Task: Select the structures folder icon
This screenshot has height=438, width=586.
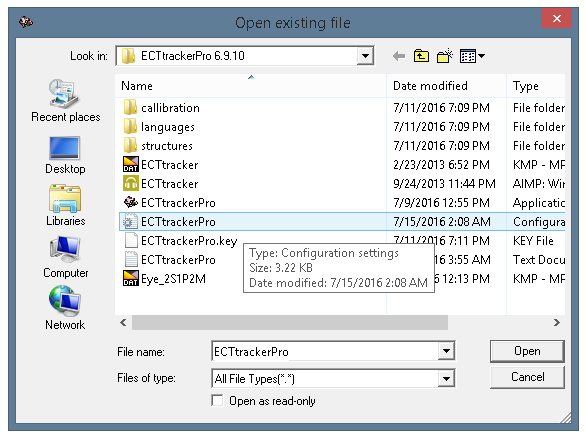Action: pos(130,145)
